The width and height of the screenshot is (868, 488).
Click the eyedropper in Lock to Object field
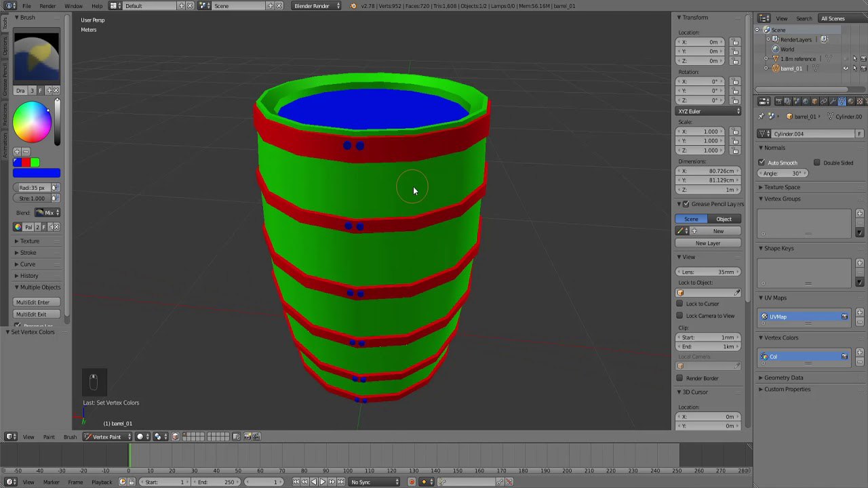(737, 293)
